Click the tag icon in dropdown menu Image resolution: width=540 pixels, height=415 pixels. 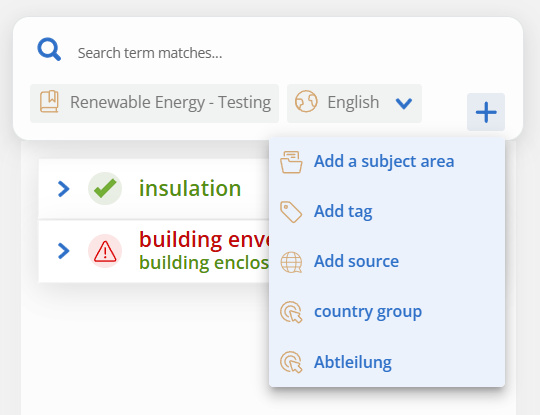click(291, 212)
